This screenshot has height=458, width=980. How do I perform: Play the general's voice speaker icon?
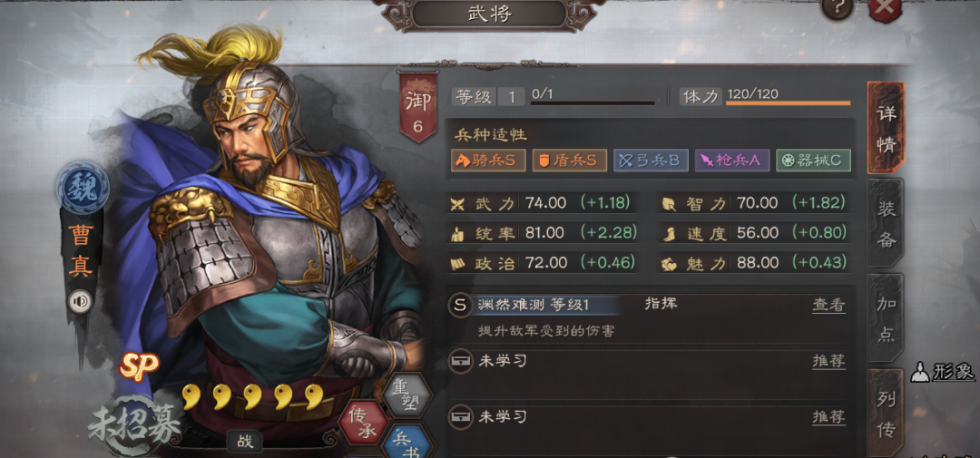pyautogui.click(x=81, y=302)
